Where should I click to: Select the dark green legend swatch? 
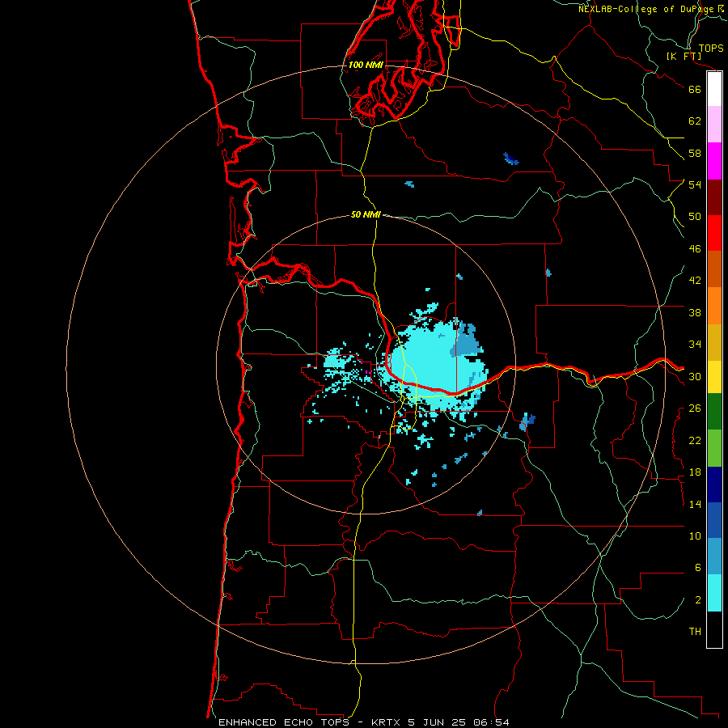[x=714, y=412]
